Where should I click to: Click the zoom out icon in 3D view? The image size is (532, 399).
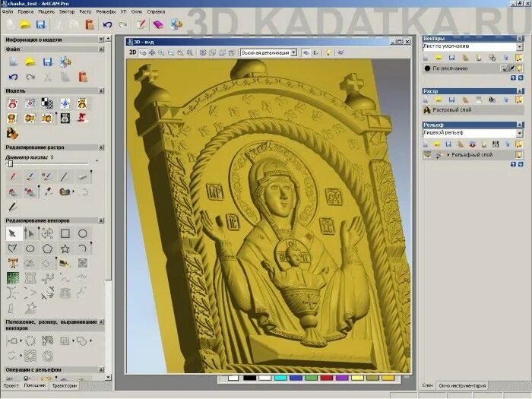tap(171, 52)
